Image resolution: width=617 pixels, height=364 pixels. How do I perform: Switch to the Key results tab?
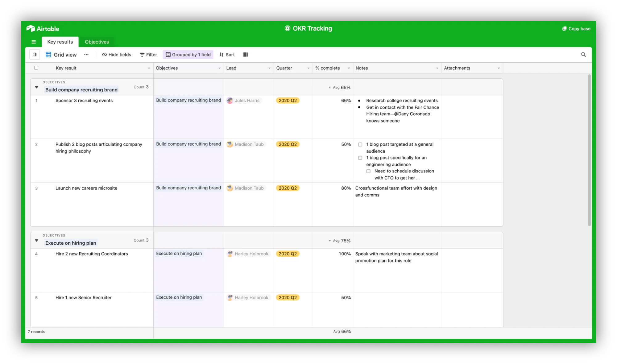pos(60,42)
